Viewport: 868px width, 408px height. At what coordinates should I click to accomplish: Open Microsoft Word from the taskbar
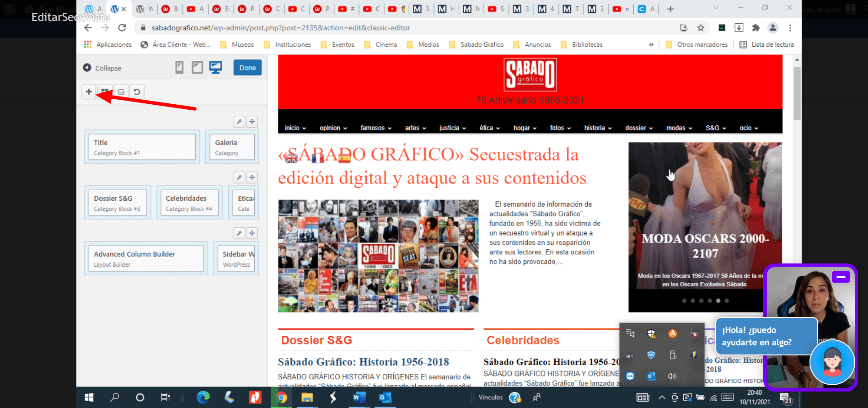tap(359, 397)
